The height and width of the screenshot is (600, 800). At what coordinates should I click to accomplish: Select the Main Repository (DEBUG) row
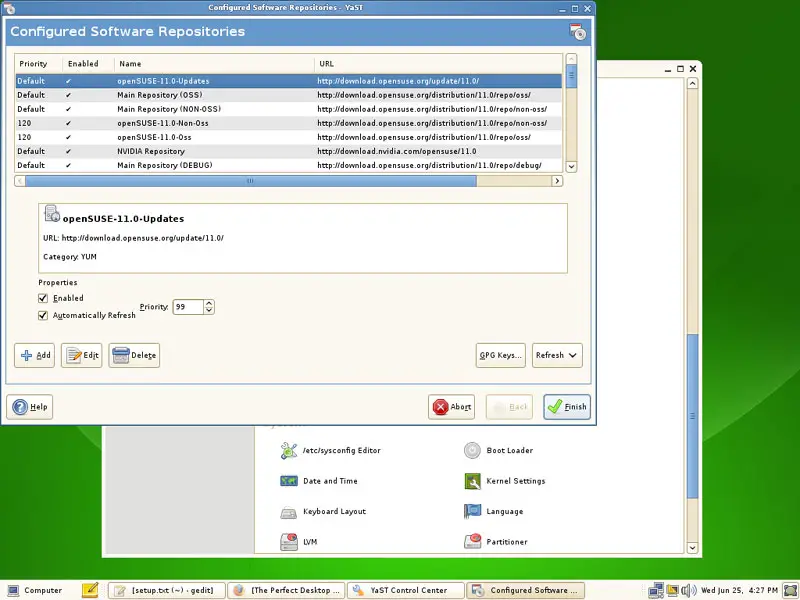tap(288, 165)
